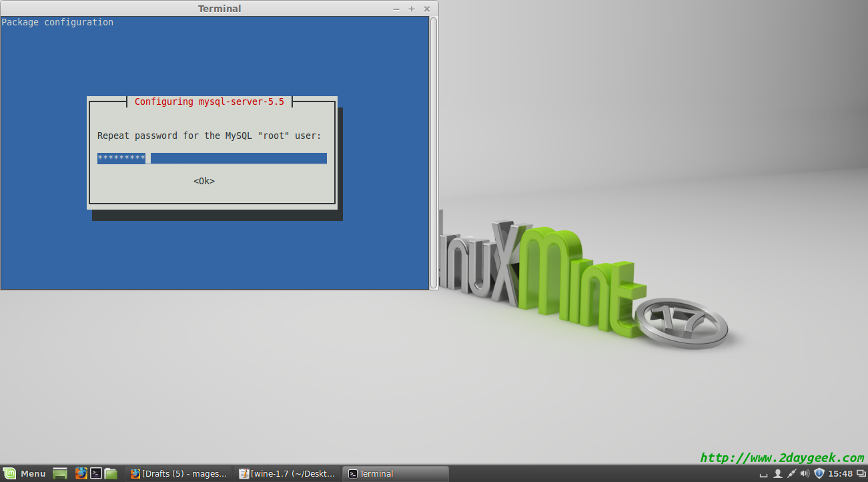868x482 pixels.
Task: Click the keyboard tray indicator icon
Action: click(x=764, y=473)
